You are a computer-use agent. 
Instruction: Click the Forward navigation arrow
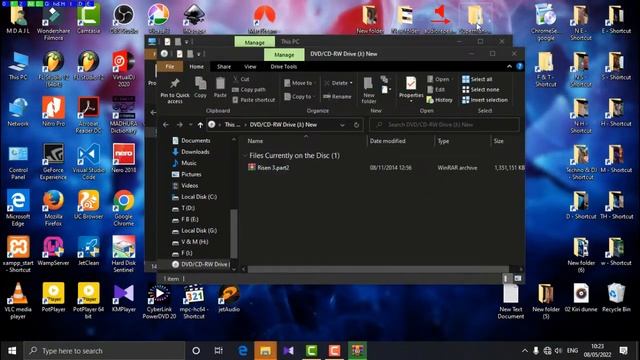tap(180, 124)
